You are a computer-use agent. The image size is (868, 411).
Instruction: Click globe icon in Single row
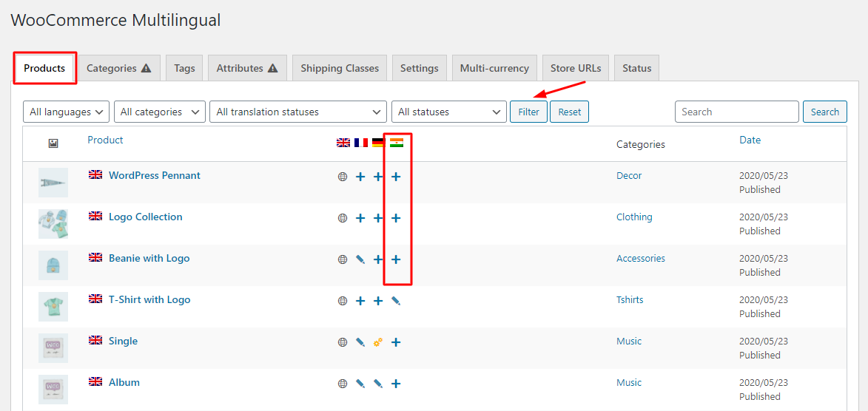click(343, 342)
